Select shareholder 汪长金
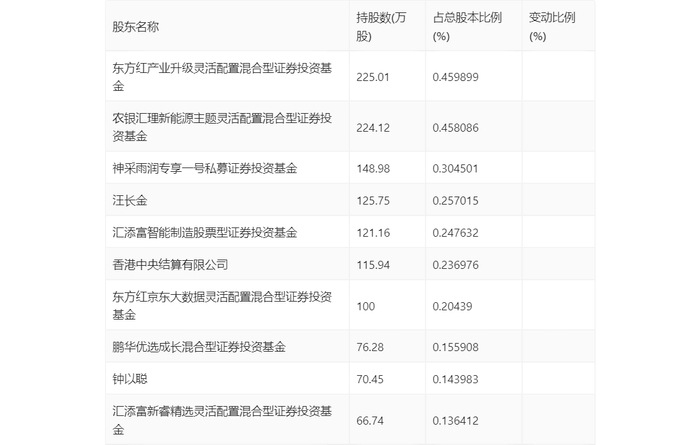Screen dimensions: 700x445 [x=129, y=200]
